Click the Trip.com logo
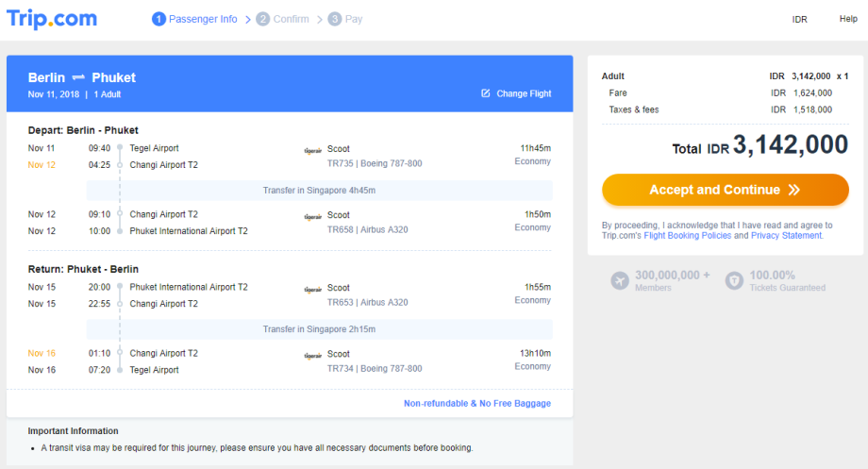Viewport: 868px width, 469px height. click(x=52, y=19)
